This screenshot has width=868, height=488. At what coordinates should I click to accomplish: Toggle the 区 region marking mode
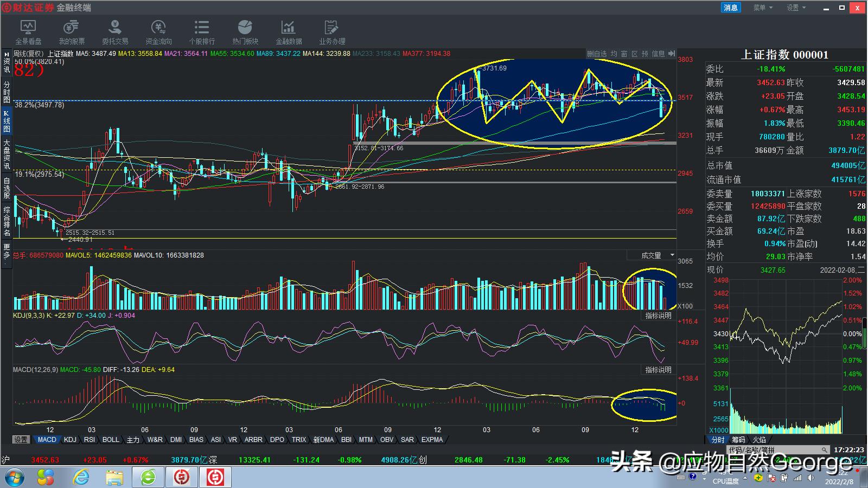point(635,54)
